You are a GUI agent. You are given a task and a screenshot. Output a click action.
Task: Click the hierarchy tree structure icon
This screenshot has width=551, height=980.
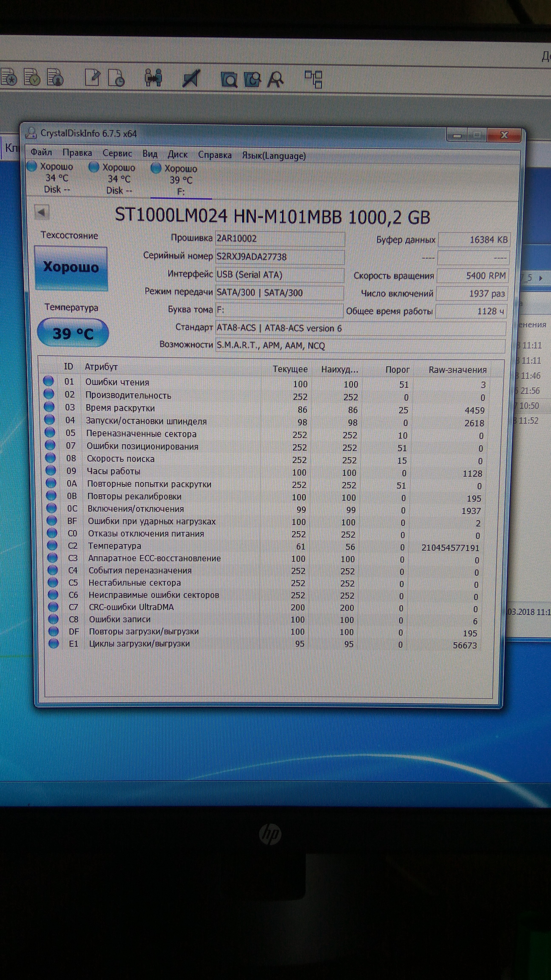click(x=314, y=79)
